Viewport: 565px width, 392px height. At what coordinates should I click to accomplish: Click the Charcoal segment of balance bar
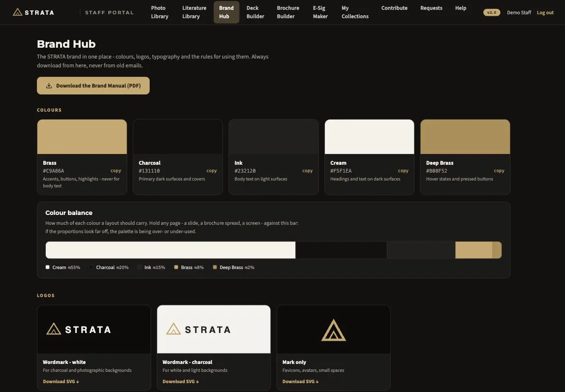point(341,250)
